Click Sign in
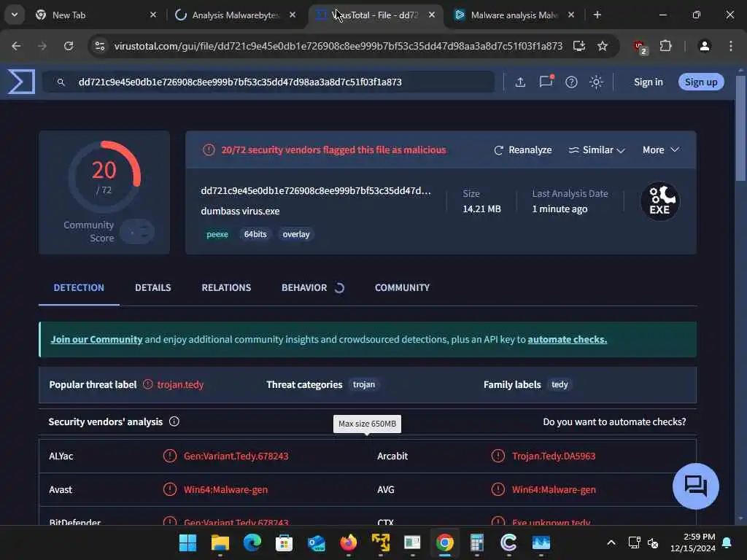Screen dimensions: 747x560 [648, 82]
